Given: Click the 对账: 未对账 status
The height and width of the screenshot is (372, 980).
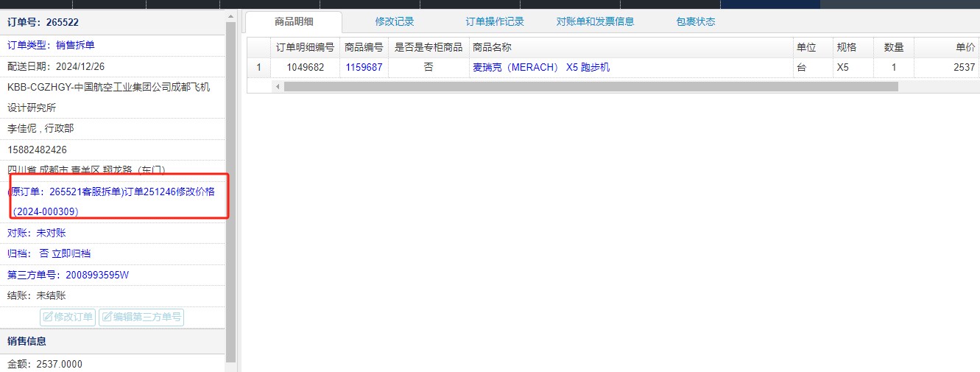Looking at the screenshot, I should click(x=37, y=233).
